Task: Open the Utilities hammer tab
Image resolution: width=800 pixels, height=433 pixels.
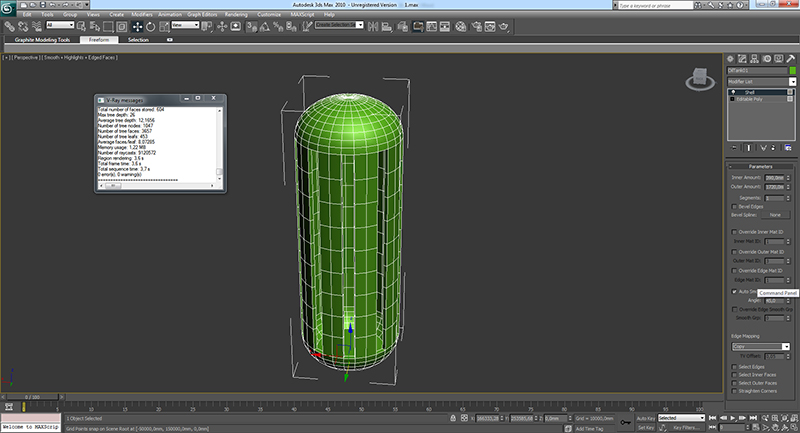Action: coord(790,59)
